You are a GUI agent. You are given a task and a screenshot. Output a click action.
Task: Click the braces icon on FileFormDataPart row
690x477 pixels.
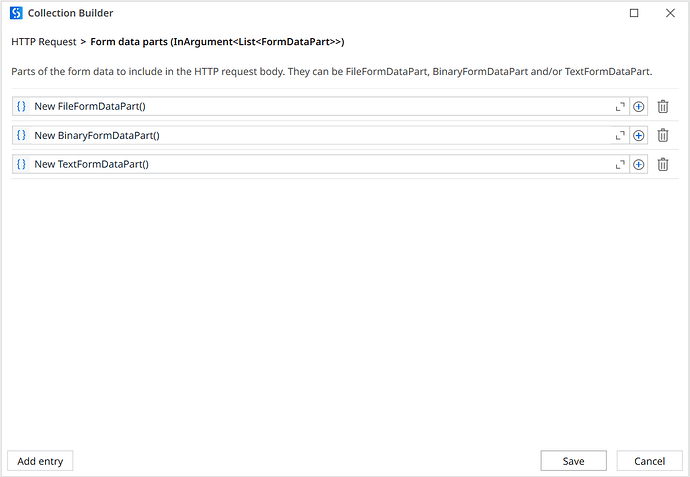tap(22, 106)
